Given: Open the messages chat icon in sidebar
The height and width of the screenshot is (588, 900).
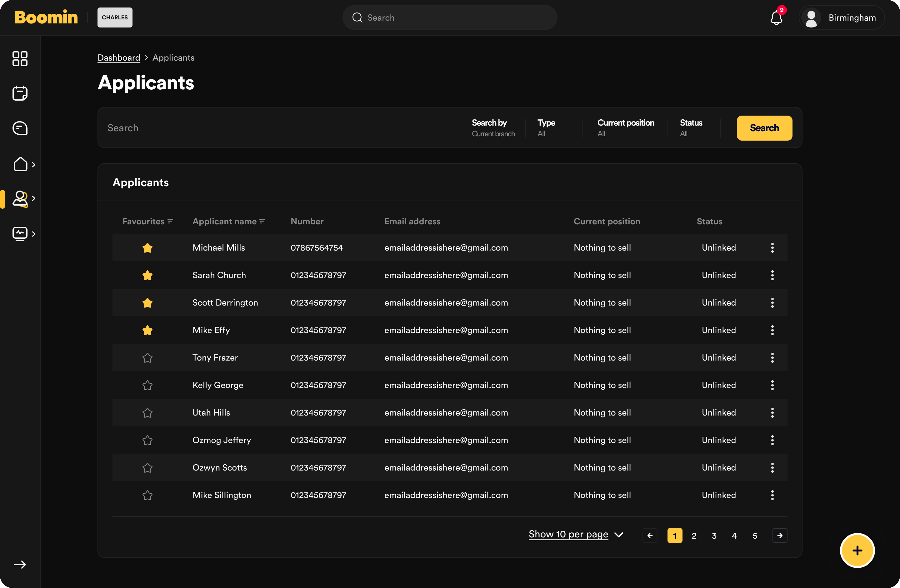Looking at the screenshot, I should coord(20,128).
